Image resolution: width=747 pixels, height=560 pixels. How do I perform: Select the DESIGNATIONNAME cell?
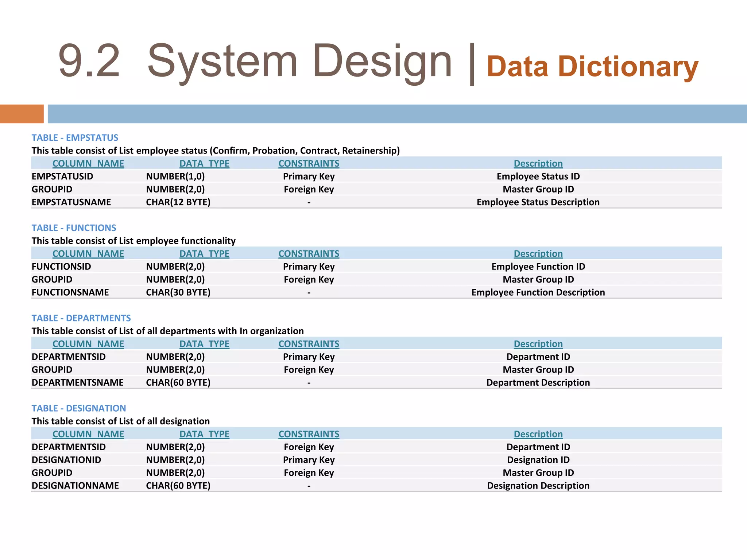pos(75,486)
